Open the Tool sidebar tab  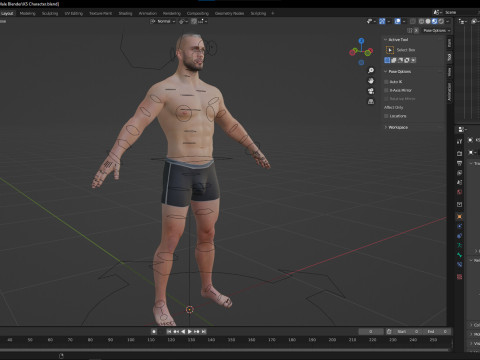[449, 57]
